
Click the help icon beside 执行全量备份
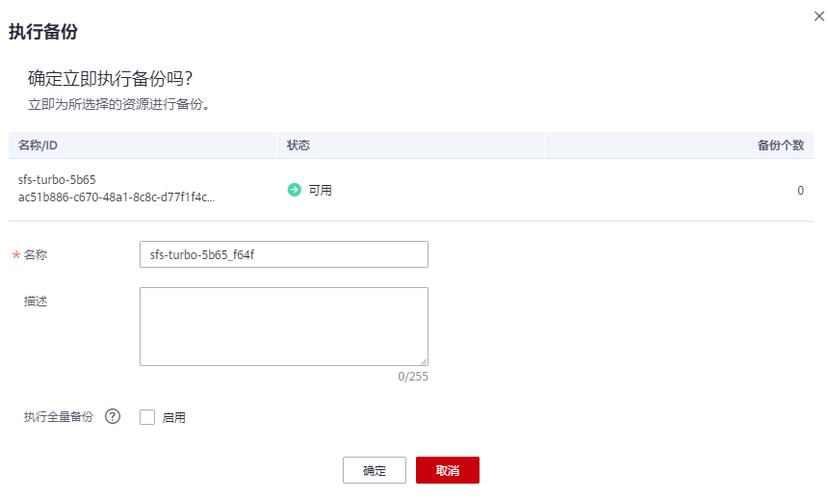pyautogui.click(x=112, y=416)
